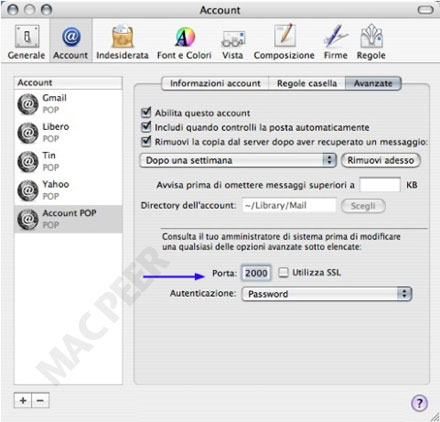Open the Firme signatures pane
This screenshot has height=422, width=440.
point(336,42)
